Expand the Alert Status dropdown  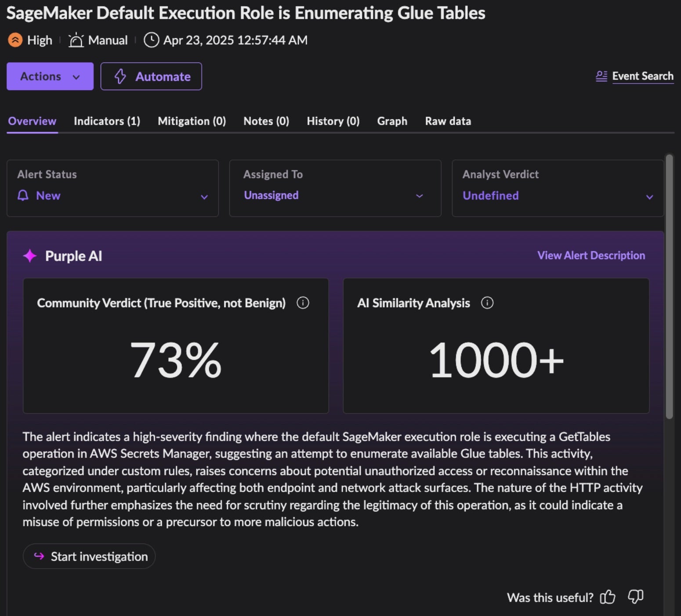coord(204,196)
